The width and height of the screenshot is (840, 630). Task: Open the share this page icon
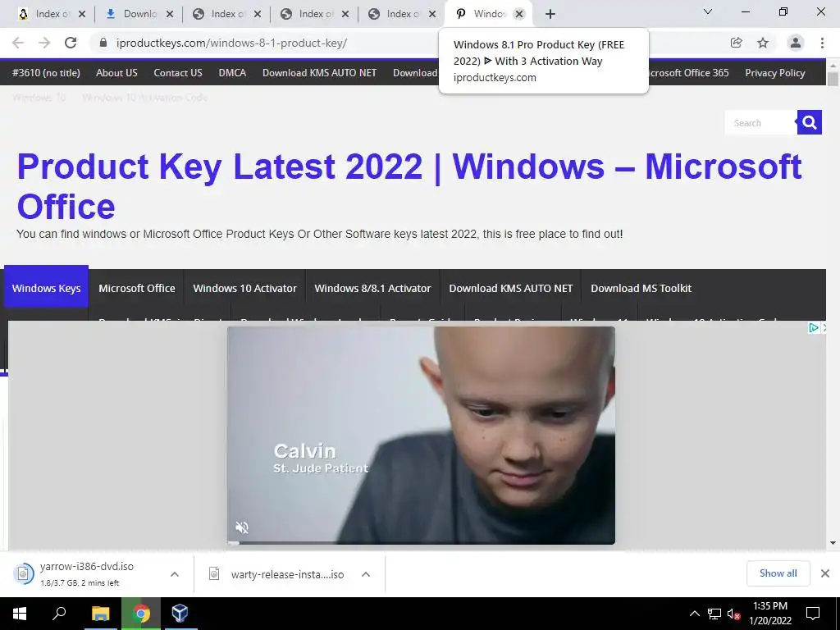point(736,43)
